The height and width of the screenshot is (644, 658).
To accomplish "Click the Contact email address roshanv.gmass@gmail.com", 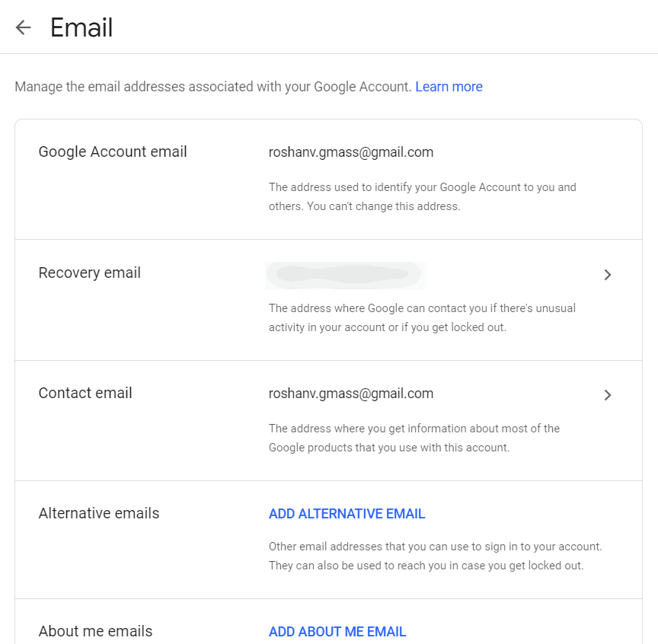I will 351,394.
